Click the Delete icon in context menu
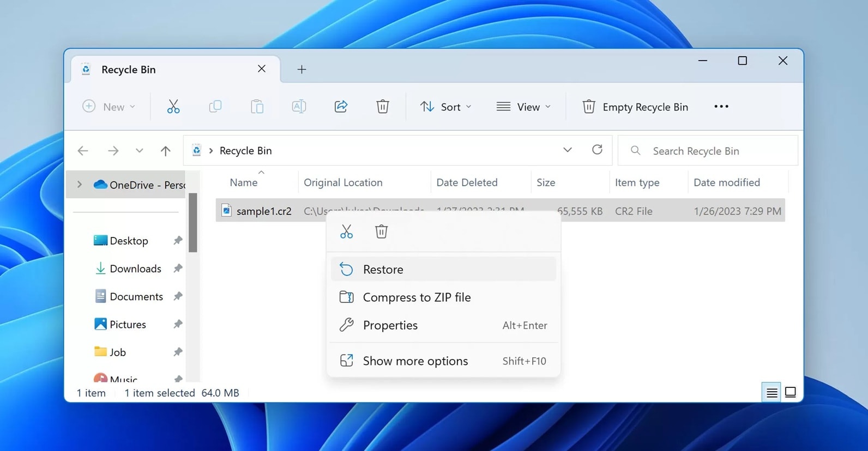Viewport: 868px width, 451px height. tap(381, 231)
